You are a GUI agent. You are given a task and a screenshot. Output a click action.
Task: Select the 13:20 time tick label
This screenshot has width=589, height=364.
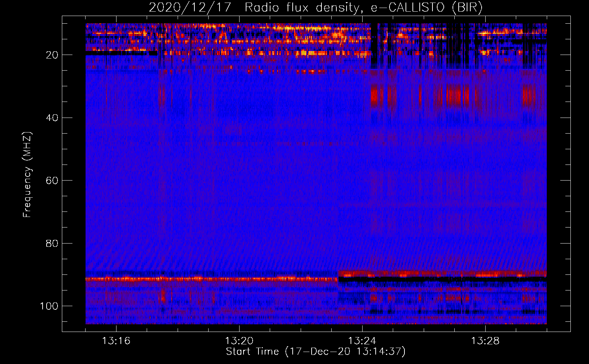(239, 341)
